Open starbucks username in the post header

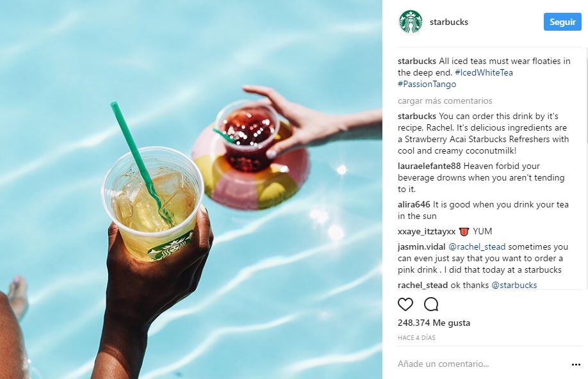click(x=449, y=22)
